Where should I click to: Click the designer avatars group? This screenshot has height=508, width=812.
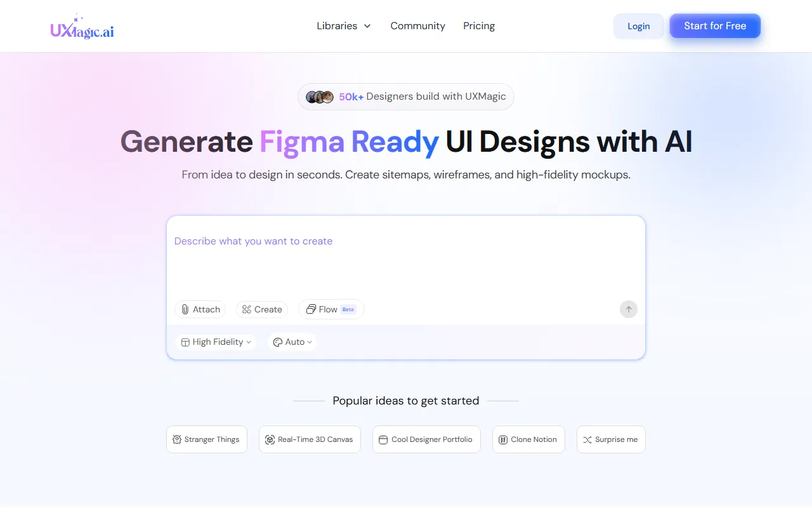point(320,97)
